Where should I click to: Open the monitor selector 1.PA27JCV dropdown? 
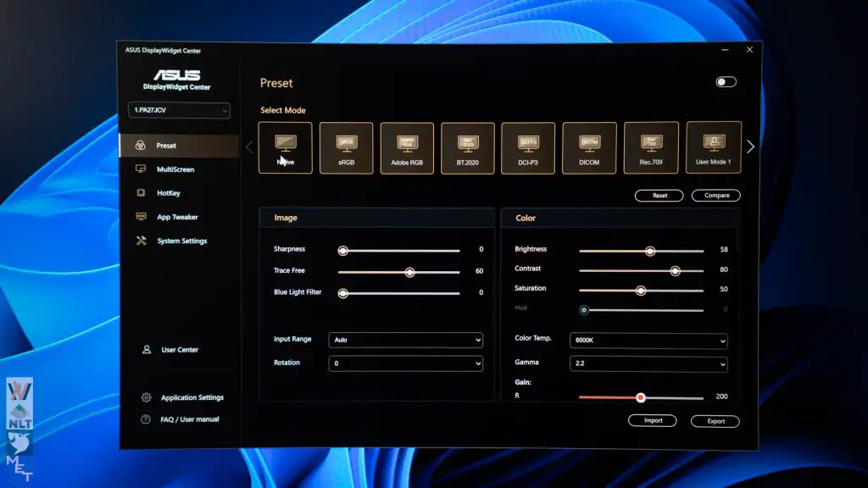click(x=179, y=110)
